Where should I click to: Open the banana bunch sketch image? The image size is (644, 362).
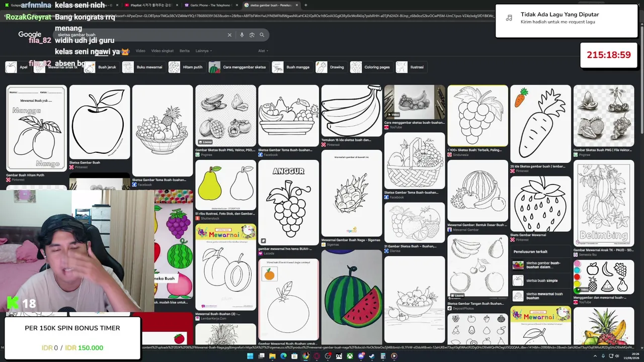coord(352,111)
